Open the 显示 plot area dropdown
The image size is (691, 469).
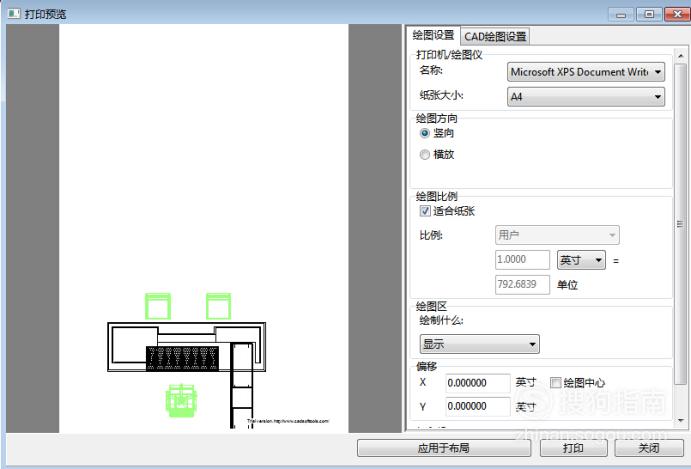click(x=479, y=344)
